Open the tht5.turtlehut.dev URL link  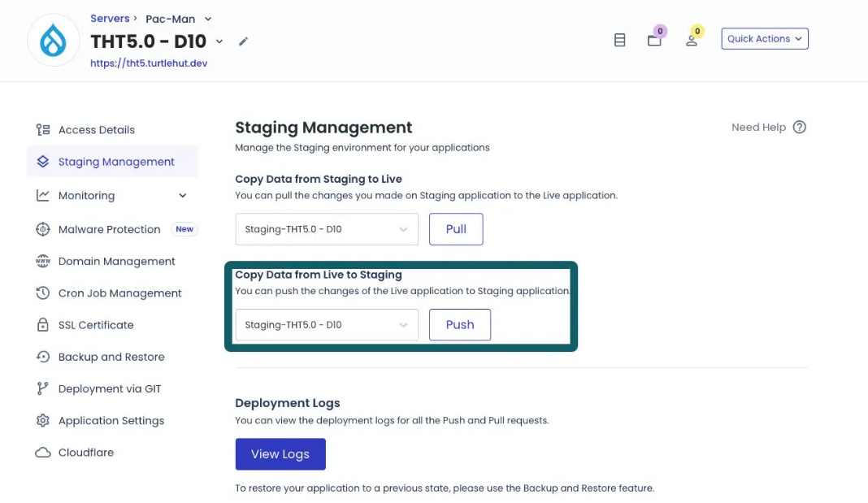pyautogui.click(x=149, y=63)
